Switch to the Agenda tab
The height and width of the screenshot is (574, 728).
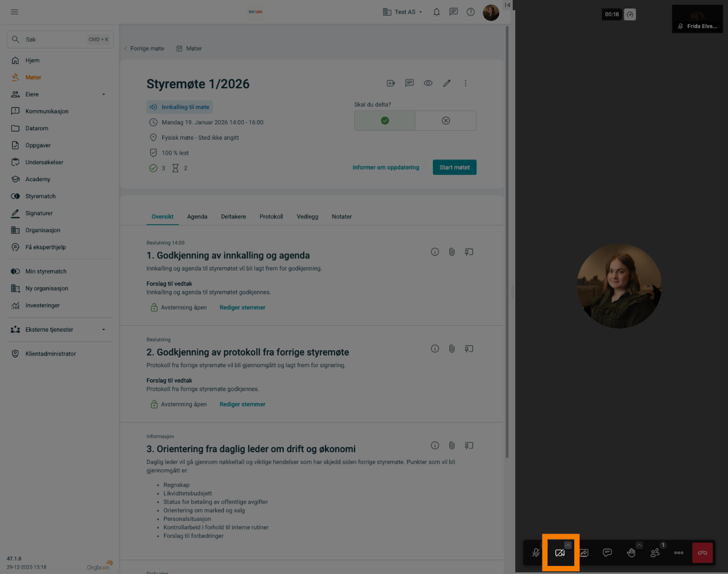197,217
